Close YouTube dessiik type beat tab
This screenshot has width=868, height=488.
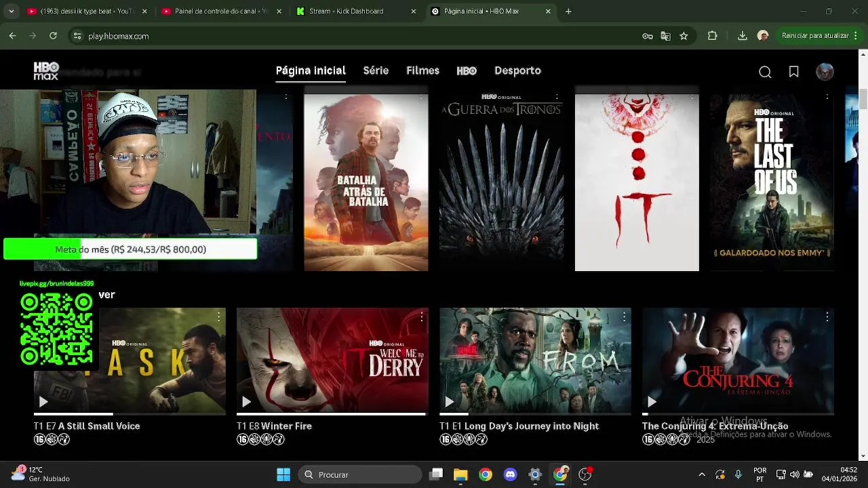pos(144,12)
